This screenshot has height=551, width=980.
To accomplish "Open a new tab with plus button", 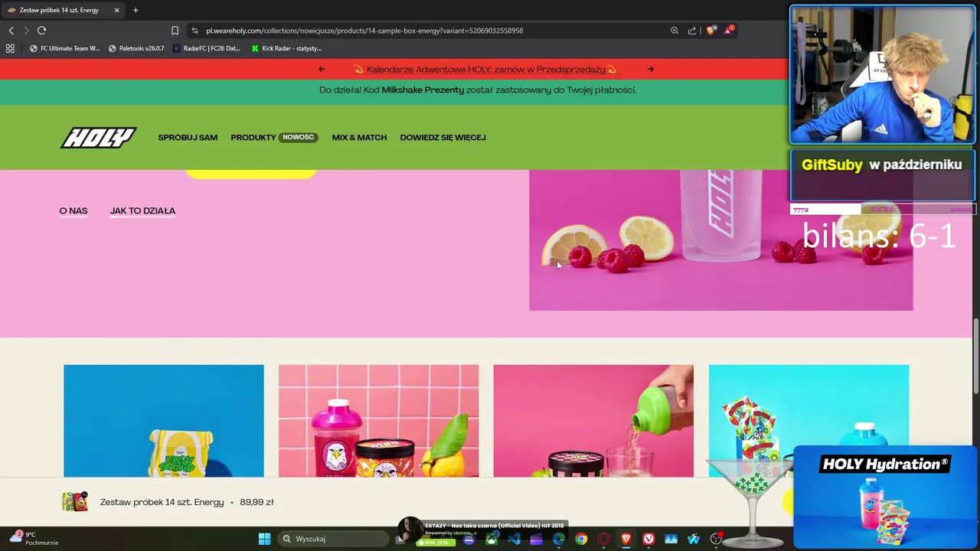I will pyautogui.click(x=136, y=10).
